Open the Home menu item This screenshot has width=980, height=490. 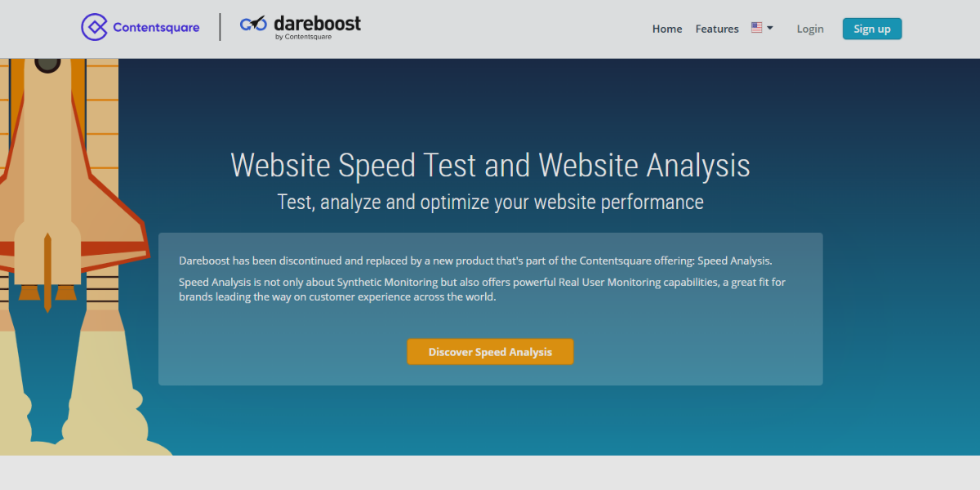click(666, 28)
